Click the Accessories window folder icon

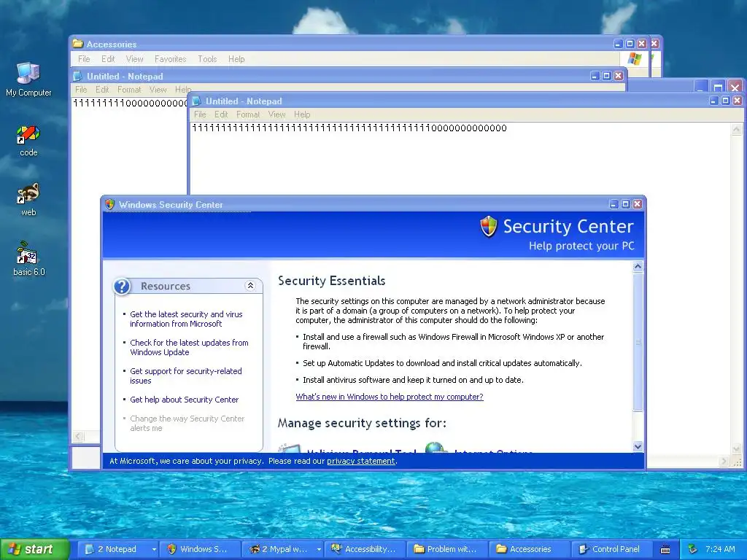click(77, 44)
